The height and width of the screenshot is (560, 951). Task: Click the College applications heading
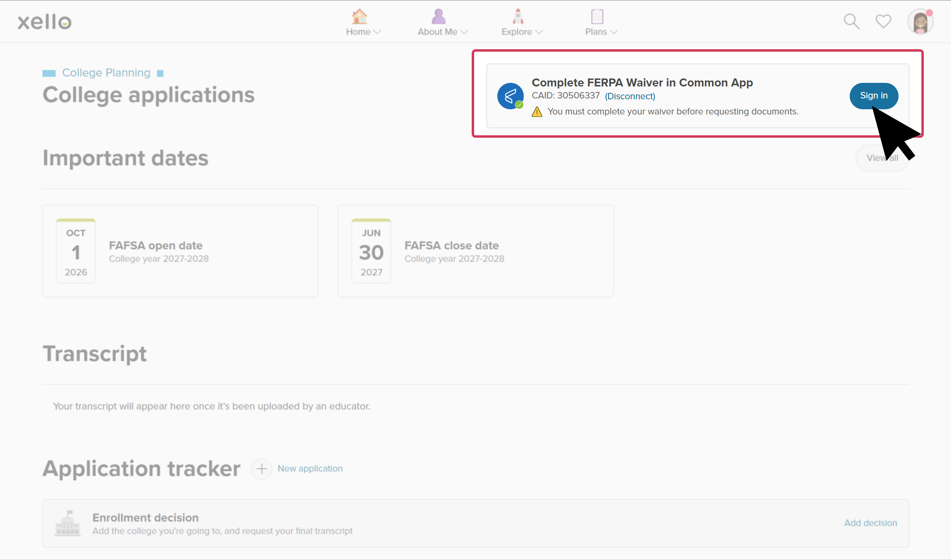click(x=149, y=95)
